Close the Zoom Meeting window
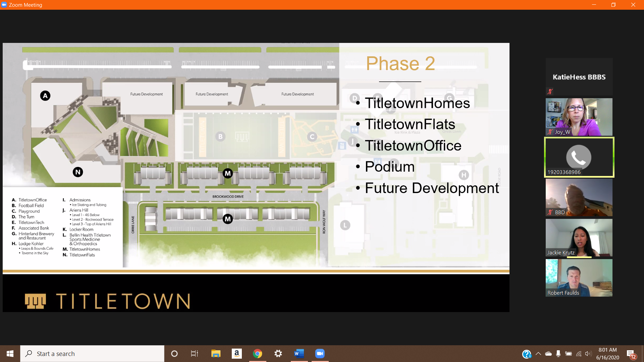 (x=633, y=5)
